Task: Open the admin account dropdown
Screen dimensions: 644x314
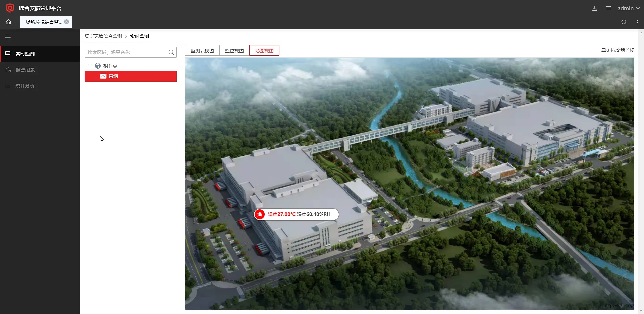Action: pyautogui.click(x=628, y=8)
